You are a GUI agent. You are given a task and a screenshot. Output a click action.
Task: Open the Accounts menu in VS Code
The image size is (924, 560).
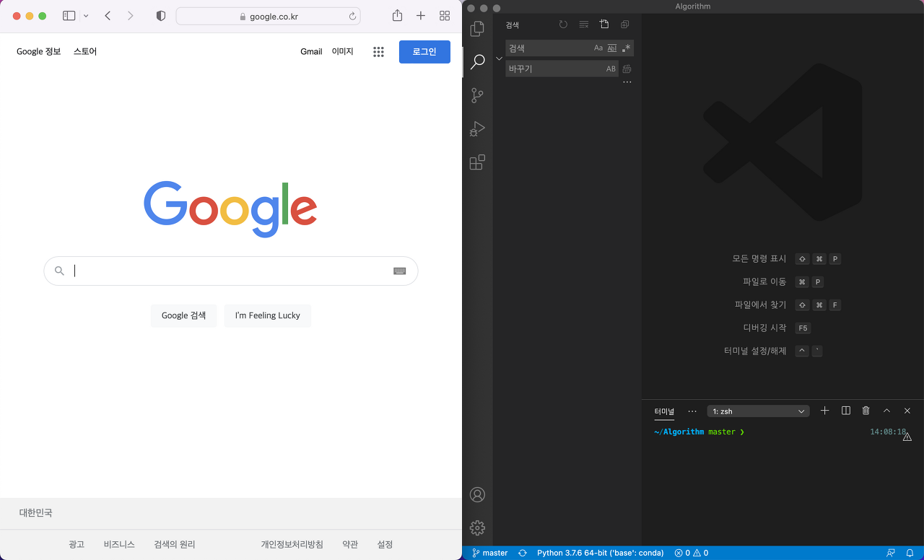pos(477,494)
